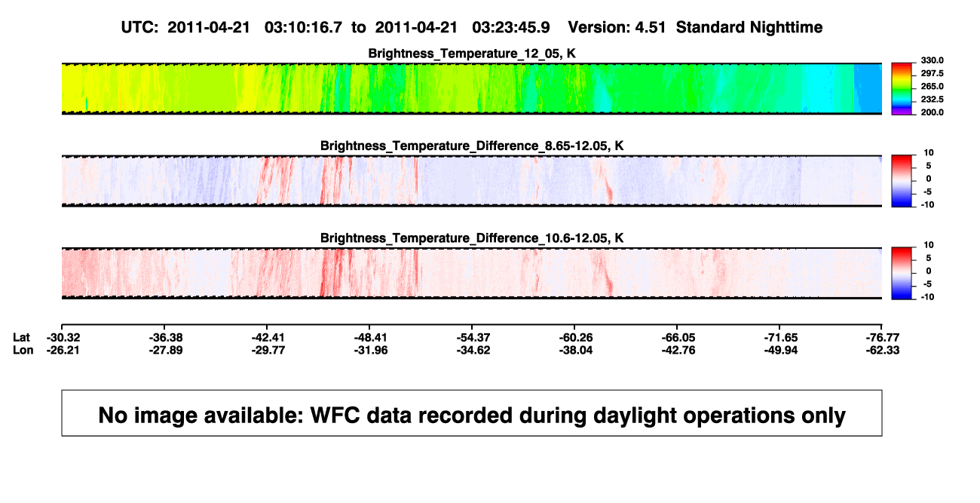Click the longitude value -49.94
Image resolution: width=980 pixels, height=503 pixels.
(779, 350)
